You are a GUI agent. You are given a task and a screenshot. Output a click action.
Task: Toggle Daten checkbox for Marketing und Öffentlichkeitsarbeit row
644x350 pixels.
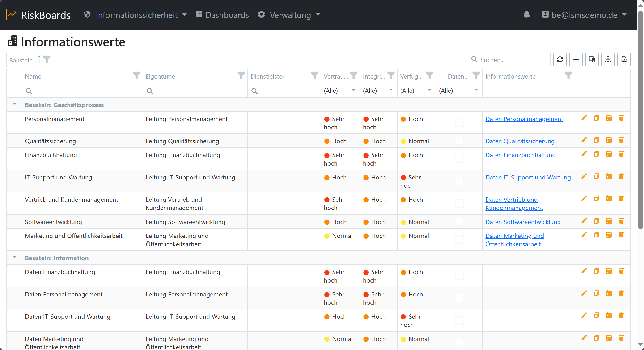pos(459,240)
